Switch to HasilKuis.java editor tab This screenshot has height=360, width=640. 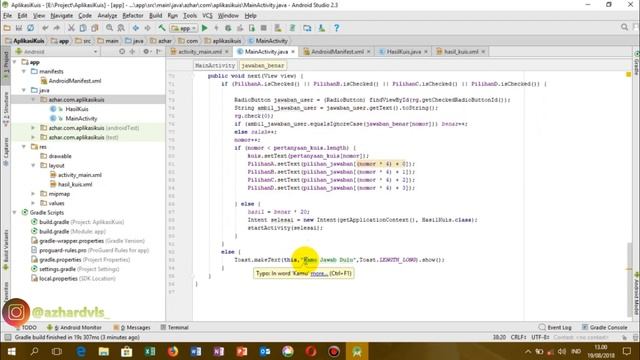point(403,52)
